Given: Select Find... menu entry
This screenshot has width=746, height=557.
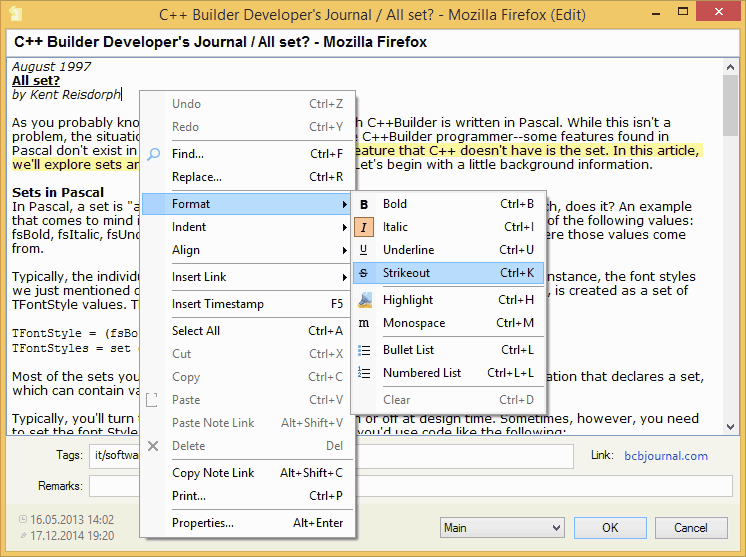Looking at the screenshot, I should tap(248, 154).
